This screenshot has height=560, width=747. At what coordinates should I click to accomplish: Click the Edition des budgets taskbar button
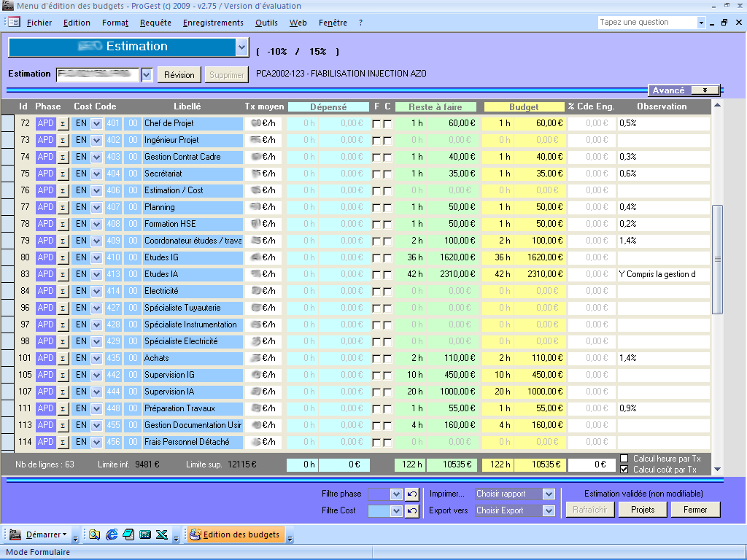coord(236,534)
